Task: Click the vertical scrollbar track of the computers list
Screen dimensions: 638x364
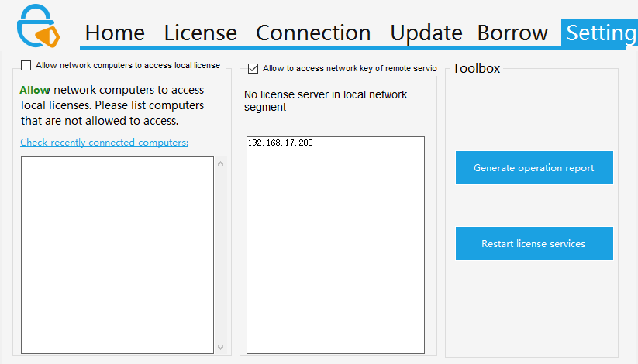Action: click(x=220, y=256)
